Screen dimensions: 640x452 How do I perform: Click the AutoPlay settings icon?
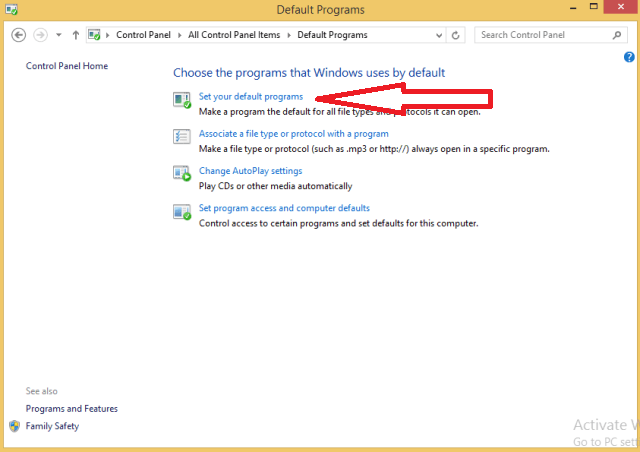(x=182, y=173)
